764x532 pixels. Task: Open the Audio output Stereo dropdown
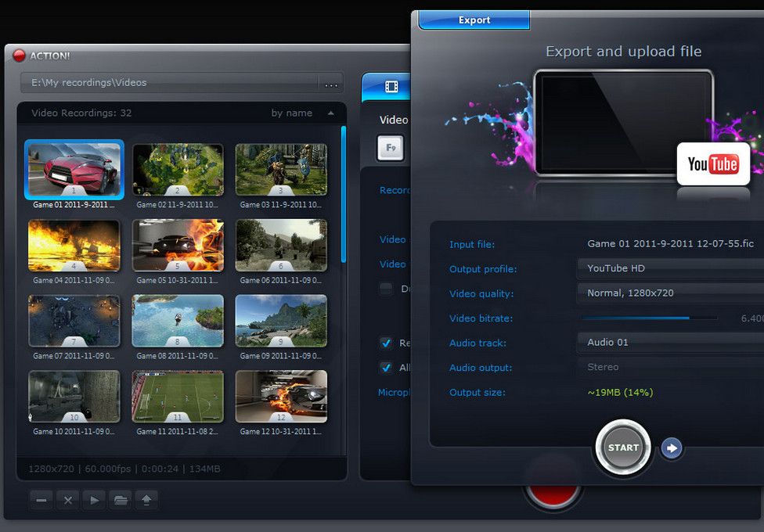[670, 368]
